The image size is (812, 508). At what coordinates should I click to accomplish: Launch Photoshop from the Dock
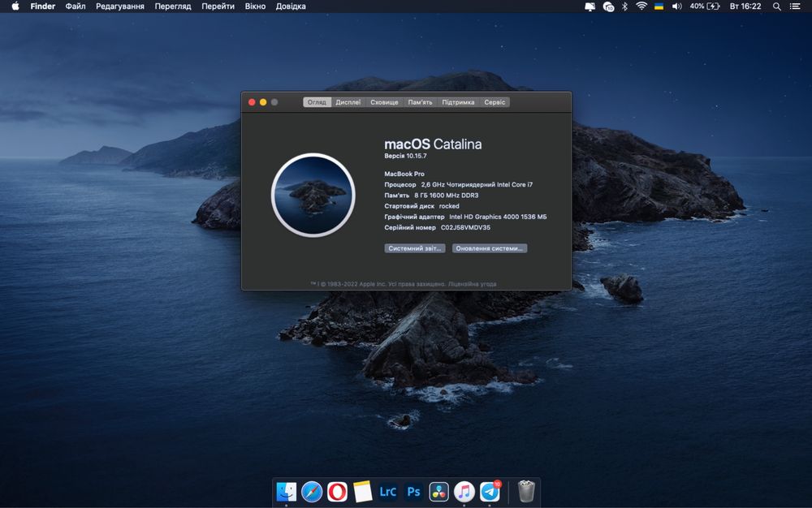[413, 492]
